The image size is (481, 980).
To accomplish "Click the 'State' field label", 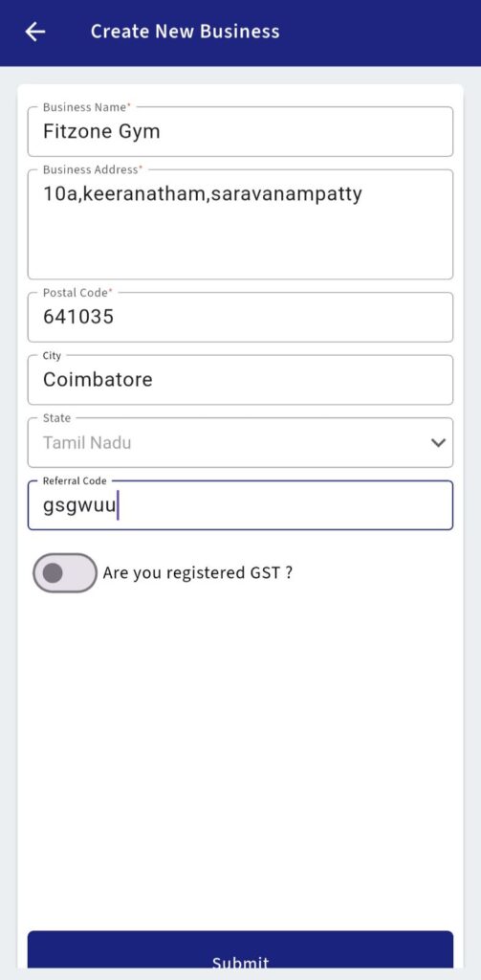I will click(x=56, y=417).
